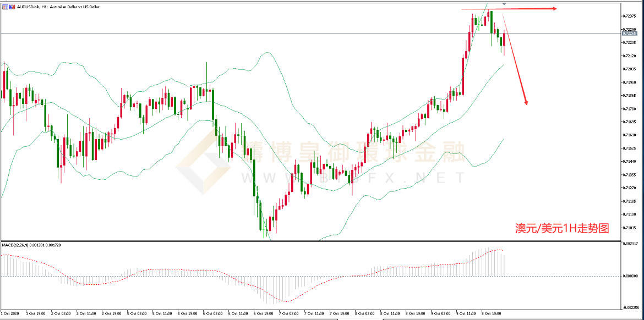Click the 0.71780 price scale value
Image resolution: width=644 pixels, height=320 pixels.
tap(630, 109)
